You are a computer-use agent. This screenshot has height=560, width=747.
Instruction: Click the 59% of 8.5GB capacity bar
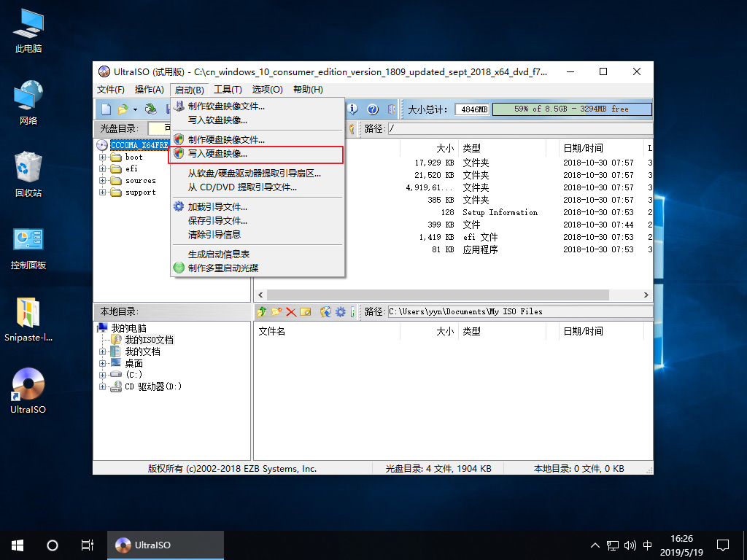(x=572, y=109)
